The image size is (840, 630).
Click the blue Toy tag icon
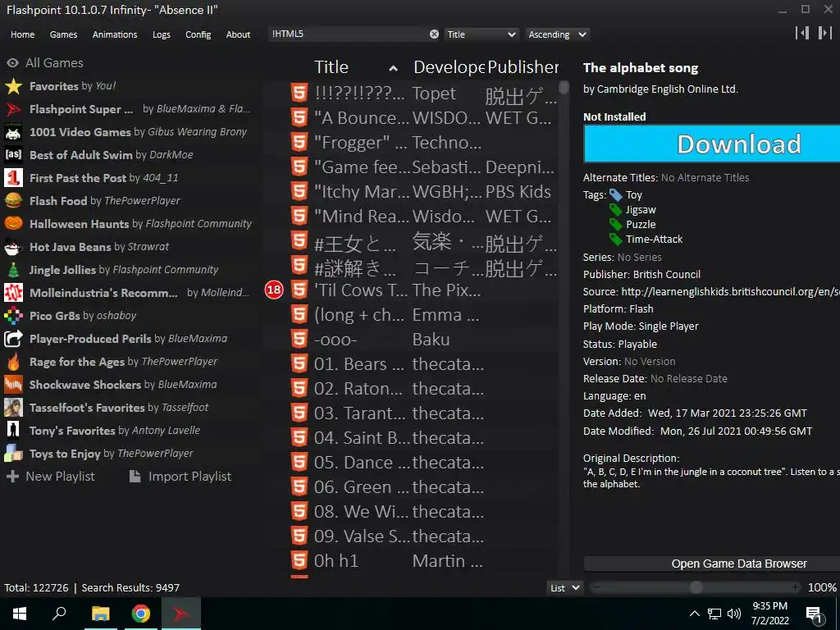(x=615, y=195)
